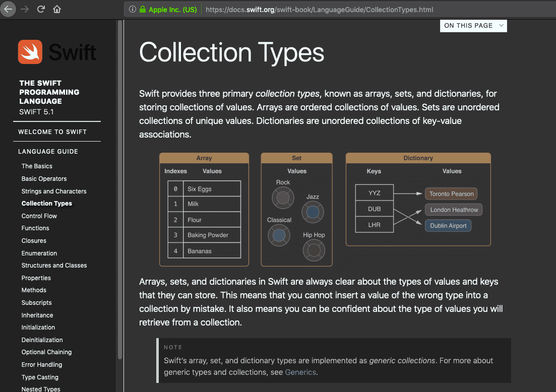This screenshot has height=392, width=556.
Task: Open Structures and Classes chapter
Action: 54,266
